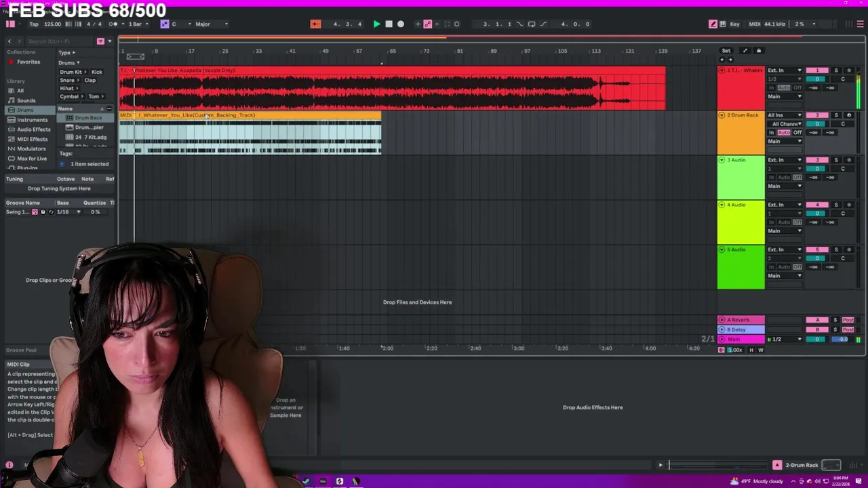Click the Stop button in the transport
Image resolution: width=868 pixels, height=488 pixels.
pyautogui.click(x=389, y=24)
